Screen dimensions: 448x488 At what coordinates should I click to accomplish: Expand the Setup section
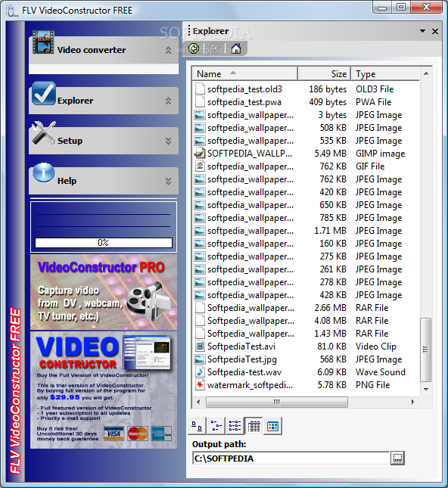[168, 141]
